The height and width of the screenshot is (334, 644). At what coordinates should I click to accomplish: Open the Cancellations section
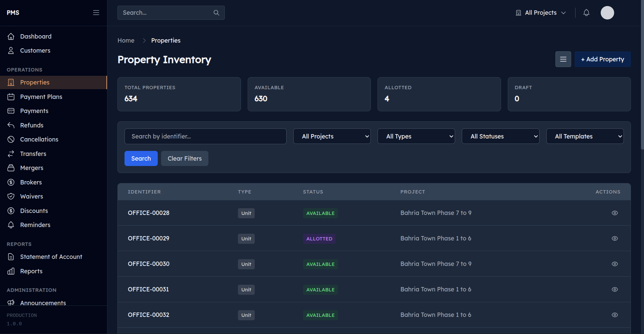(39, 139)
